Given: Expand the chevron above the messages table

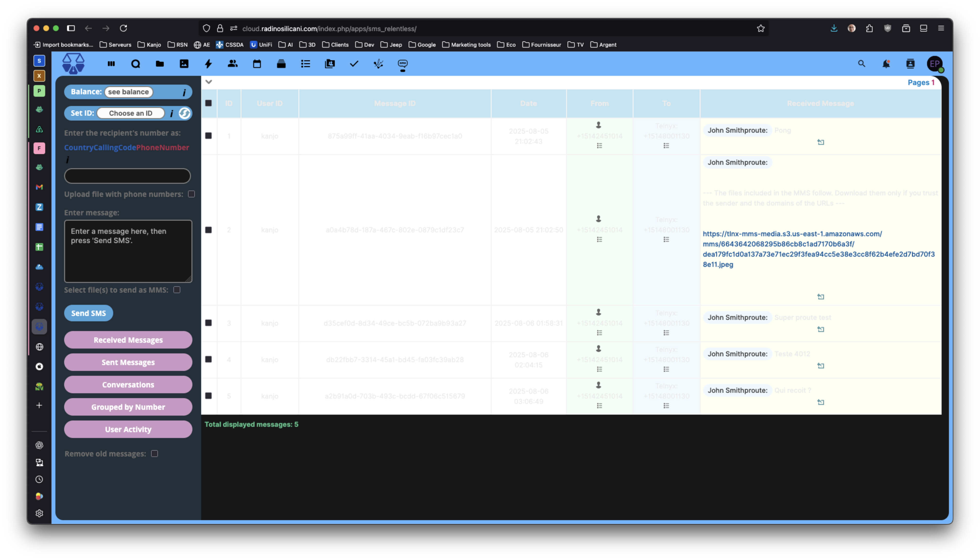Looking at the screenshot, I should point(209,82).
